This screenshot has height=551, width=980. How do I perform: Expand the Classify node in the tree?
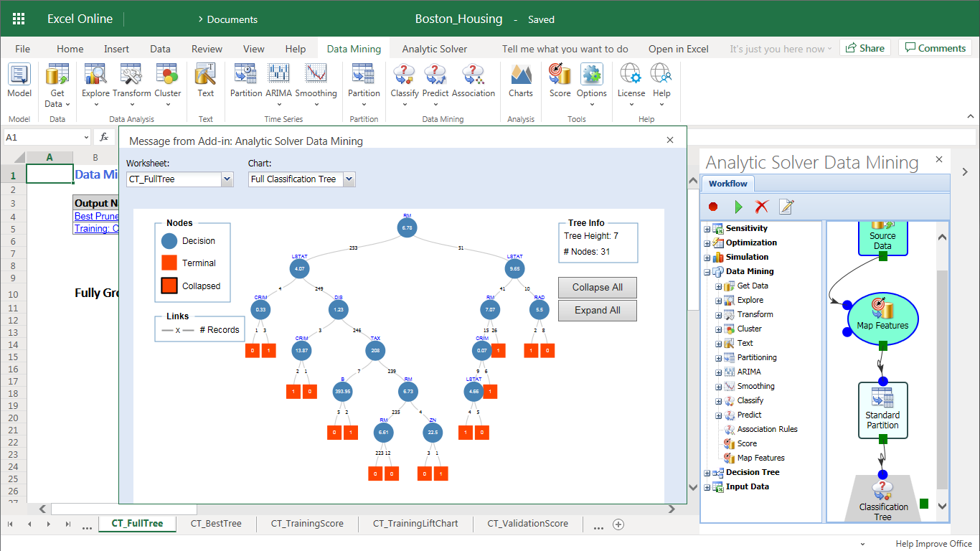719,401
